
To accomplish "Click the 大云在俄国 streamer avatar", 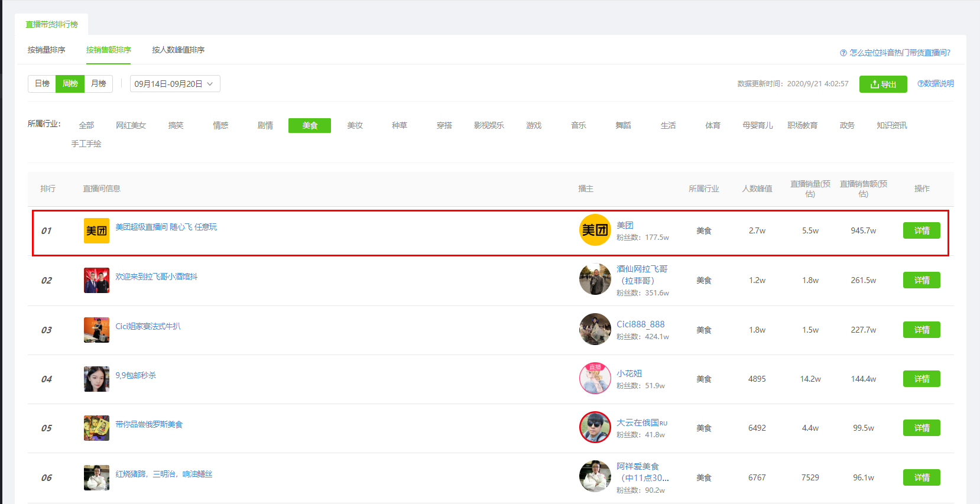I will [x=595, y=427].
